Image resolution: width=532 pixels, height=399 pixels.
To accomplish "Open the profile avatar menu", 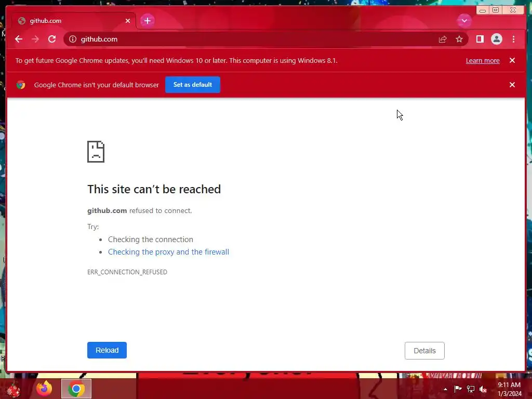I will (x=496, y=39).
